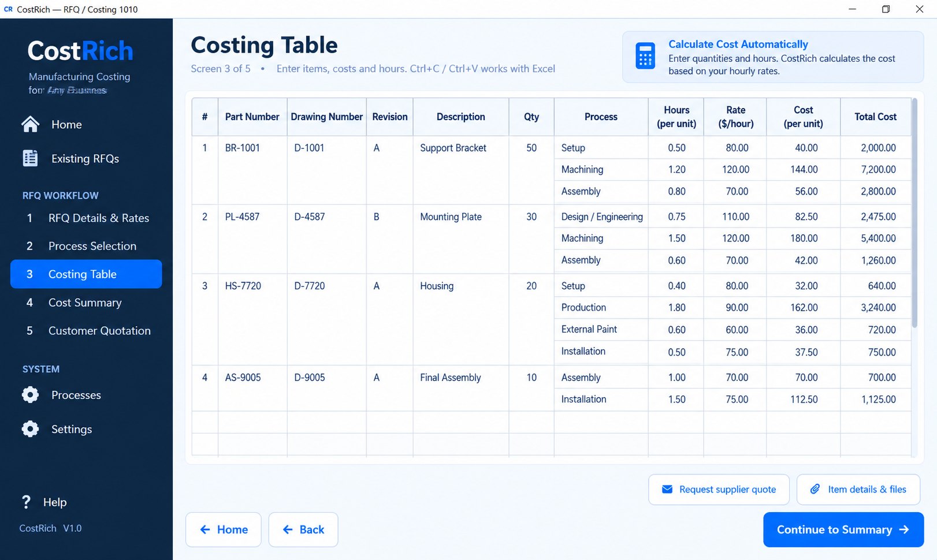Image resolution: width=937 pixels, height=560 pixels.
Task: Click the External Paint process cell
Action: coord(601,329)
